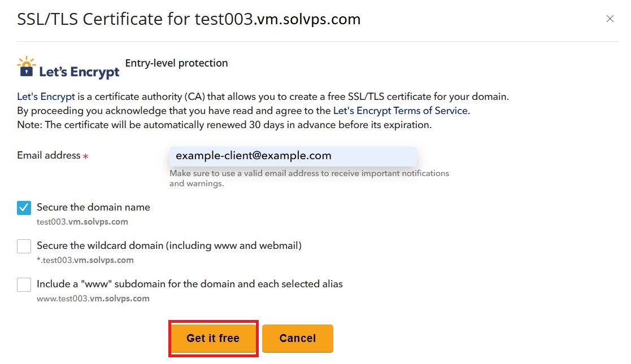Tick the Include a "www" subdomain checkbox
Image resolution: width=631 pixels, height=364 pixels.
tap(24, 284)
